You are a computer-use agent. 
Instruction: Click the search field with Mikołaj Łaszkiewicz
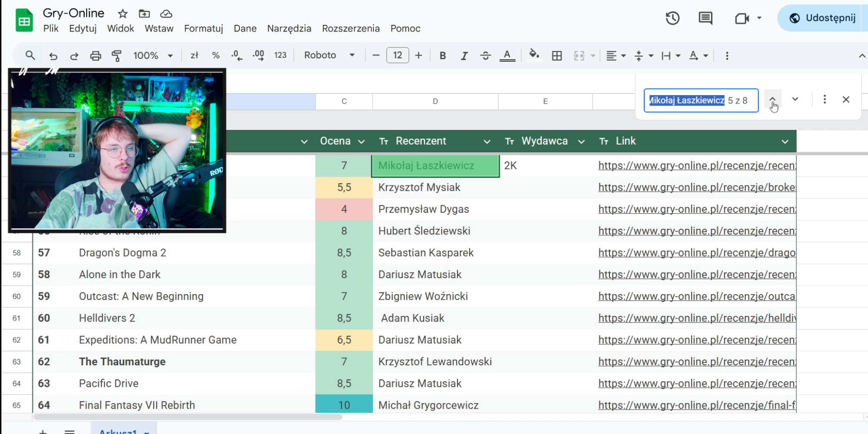[687, 100]
